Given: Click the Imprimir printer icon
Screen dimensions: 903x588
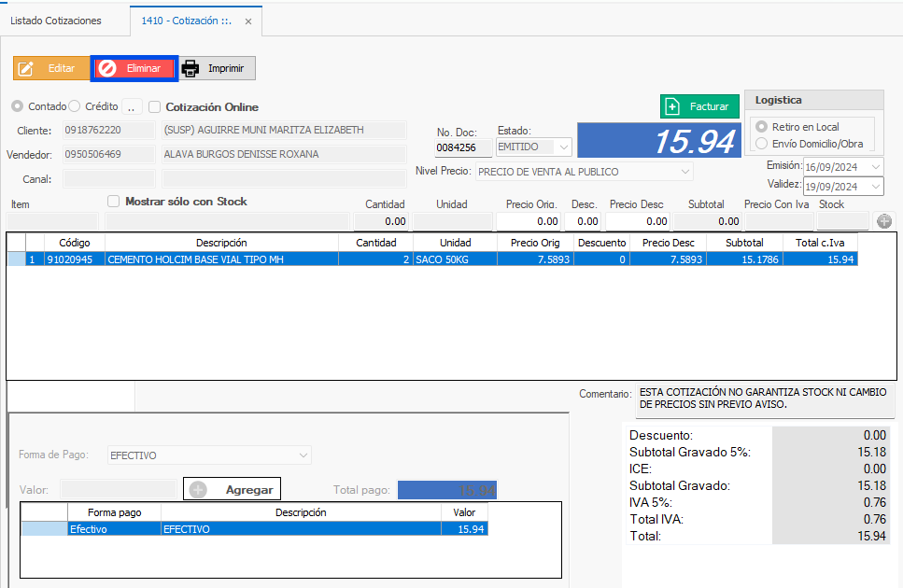Looking at the screenshot, I should (190, 68).
